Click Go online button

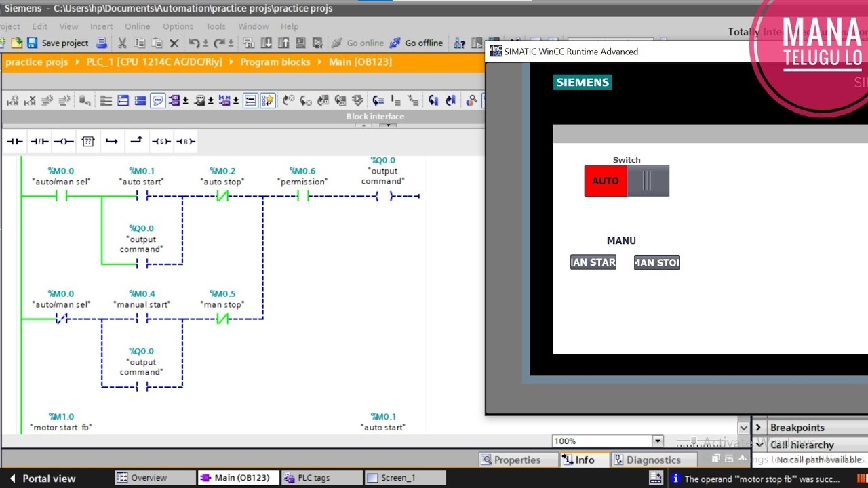[357, 43]
